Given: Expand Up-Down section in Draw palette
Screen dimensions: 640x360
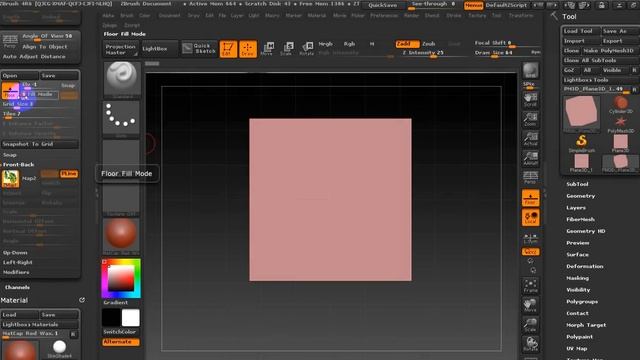Looking at the screenshot, I should [15, 253].
